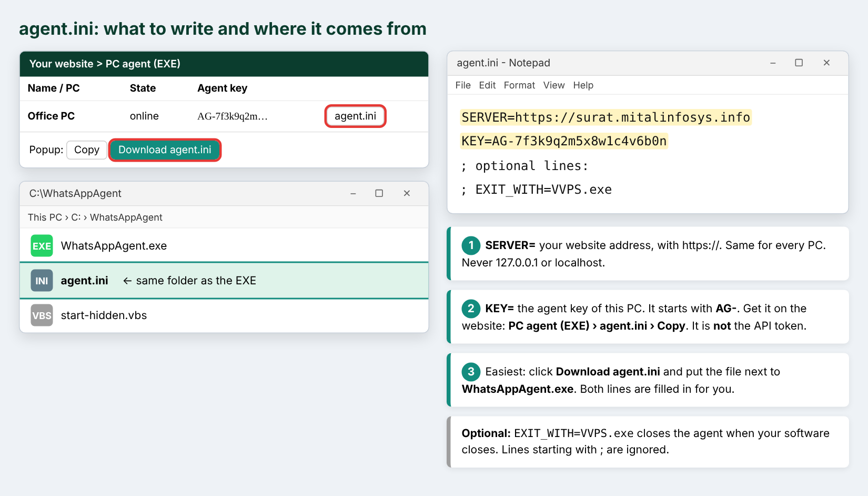Select the agent.ini file row
The width and height of the screenshot is (868, 496).
pyautogui.click(x=224, y=281)
